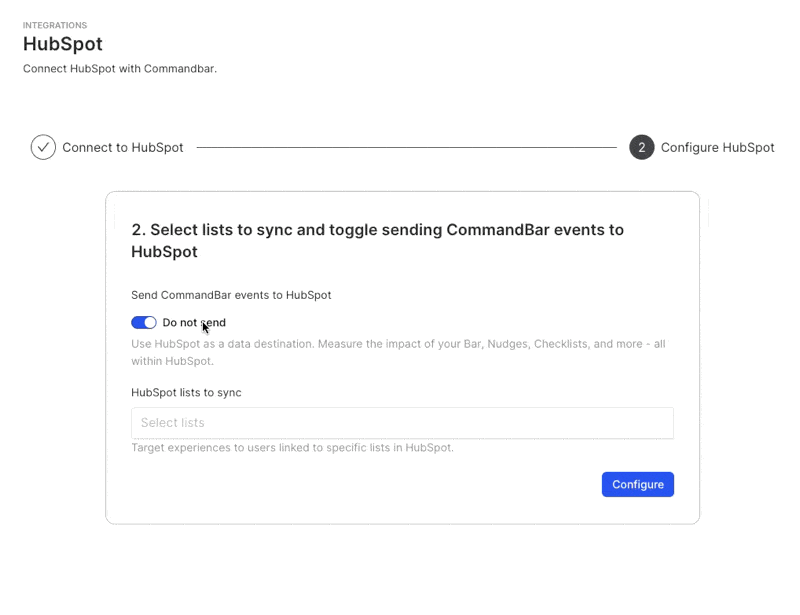
Task: Click the white knob of the events toggle
Action: [x=150, y=323]
